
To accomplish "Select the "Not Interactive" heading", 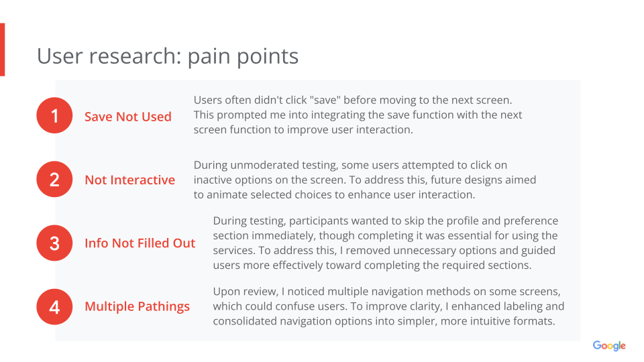I will pyautogui.click(x=129, y=180).
